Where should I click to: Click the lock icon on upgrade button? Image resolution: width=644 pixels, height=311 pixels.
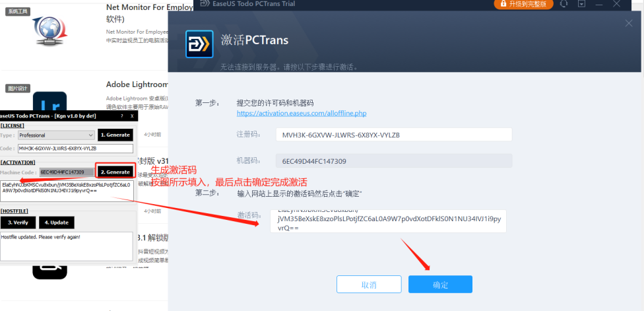tap(503, 4)
